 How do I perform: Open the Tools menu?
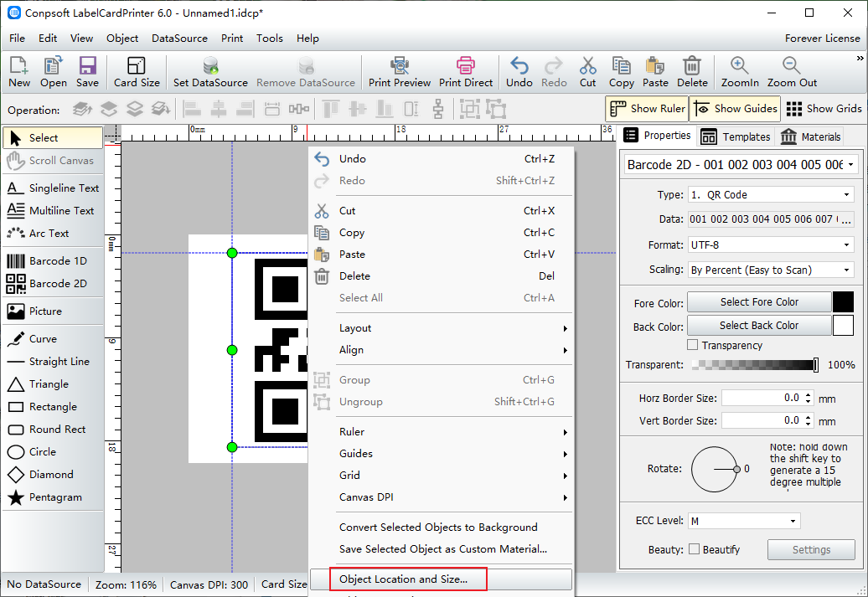[269, 39]
